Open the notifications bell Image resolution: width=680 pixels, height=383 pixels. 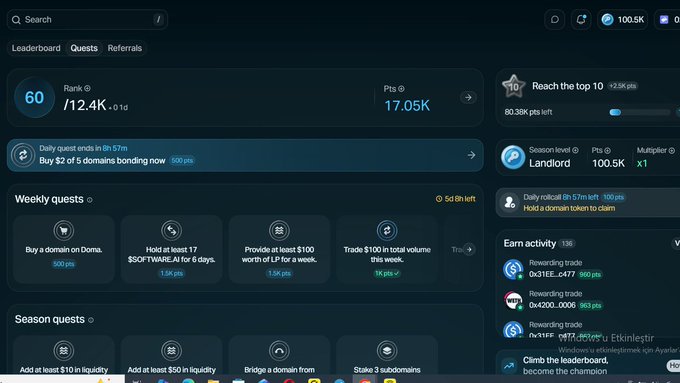pyautogui.click(x=581, y=20)
